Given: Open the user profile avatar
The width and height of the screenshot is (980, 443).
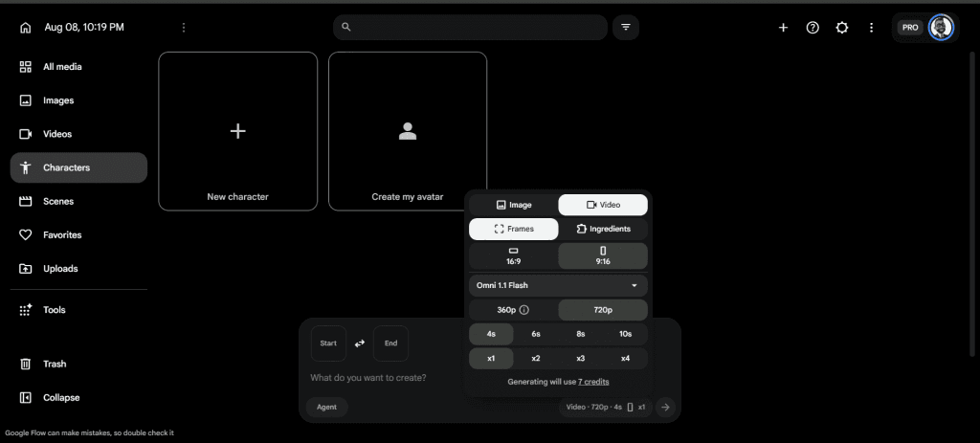Looking at the screenshot, I should pos(941,28).
